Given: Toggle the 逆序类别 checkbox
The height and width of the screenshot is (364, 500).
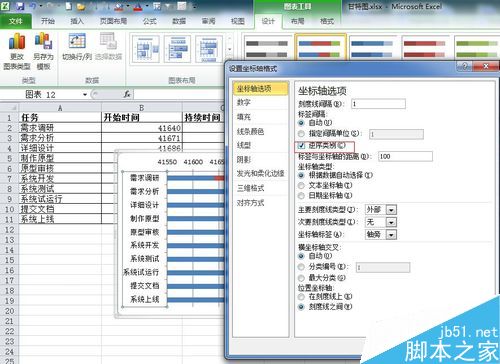Looking at the screenshot, I should pos(301,145).
